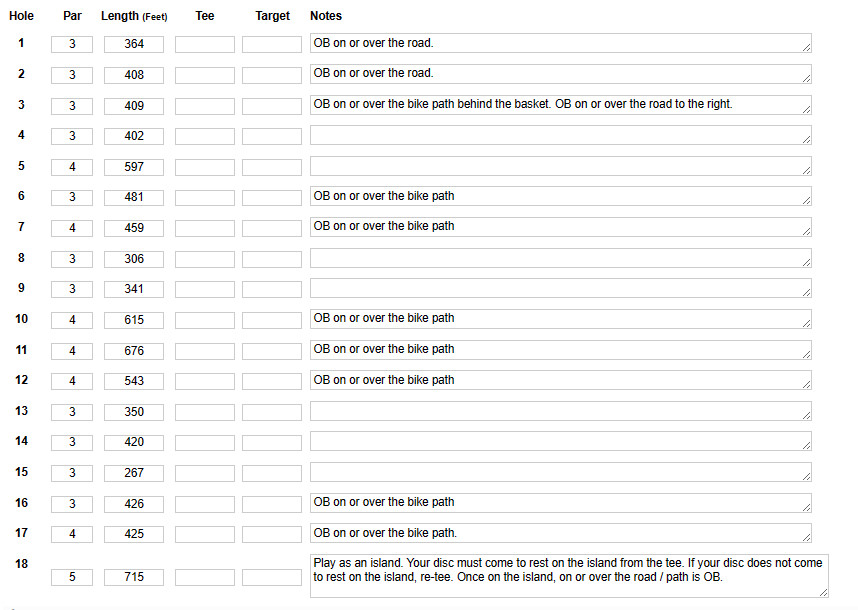This screenshot has height=610, width=858.
Task: Click the island rule notes for hole 18
Action: [569, 576]
